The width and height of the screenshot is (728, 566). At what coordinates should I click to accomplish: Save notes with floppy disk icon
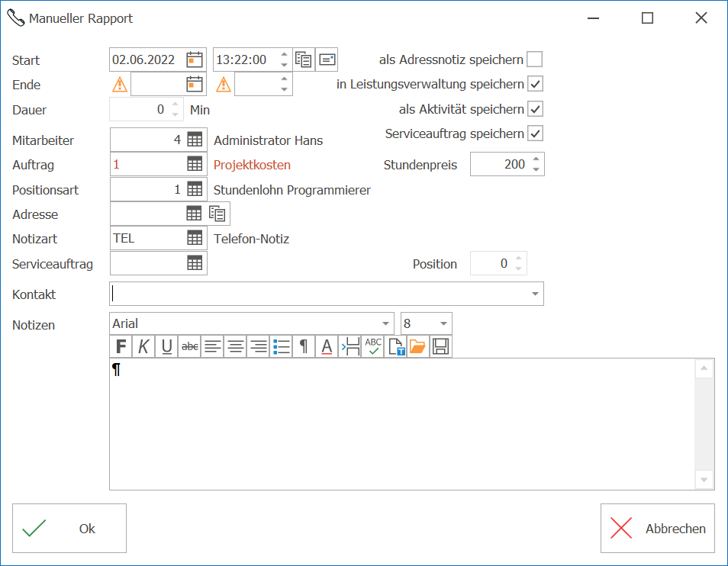click(x=440, y=346)
